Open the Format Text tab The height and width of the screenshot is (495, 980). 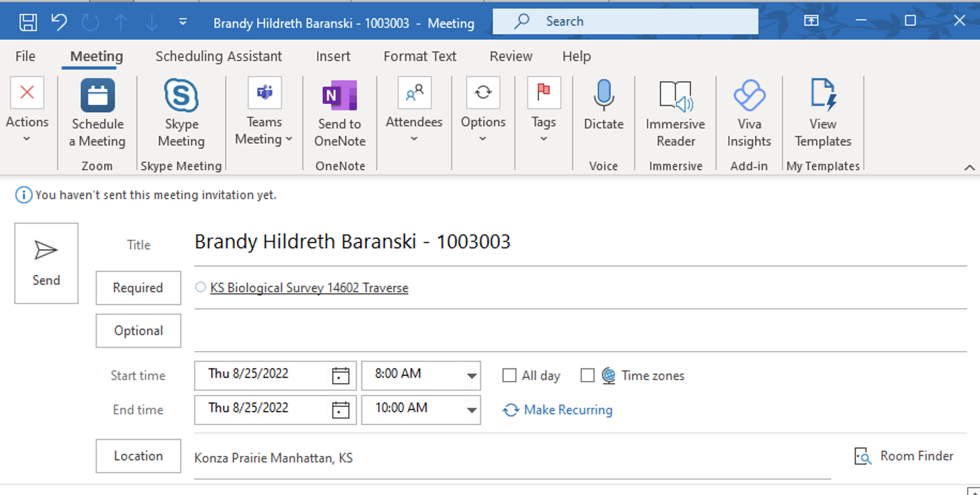(419, 57)
